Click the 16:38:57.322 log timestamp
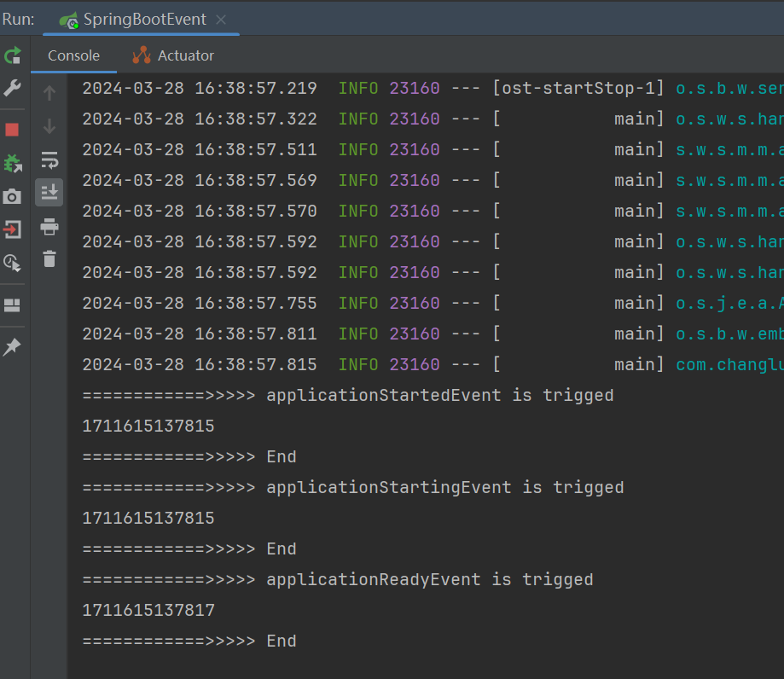The height and width of the screenshot is (679, 784). click(x=255, y=119)
